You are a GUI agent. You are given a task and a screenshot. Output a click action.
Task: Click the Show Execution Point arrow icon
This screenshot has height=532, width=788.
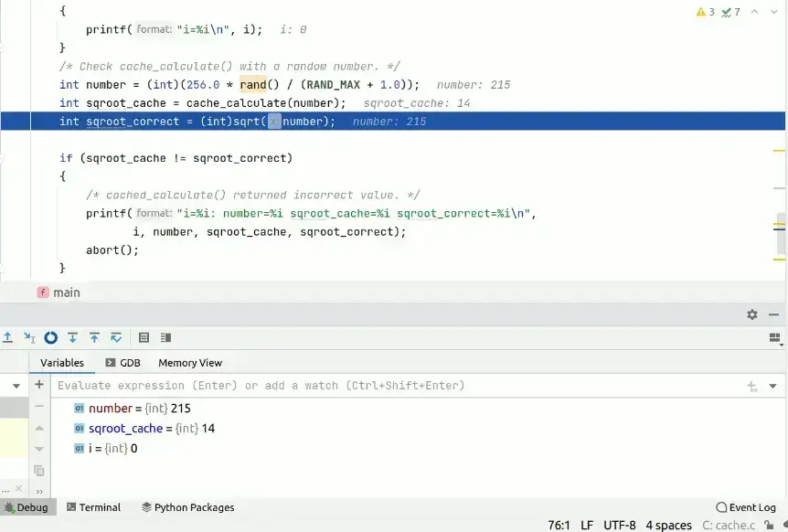pyautogui.click(x=7, y=337)
